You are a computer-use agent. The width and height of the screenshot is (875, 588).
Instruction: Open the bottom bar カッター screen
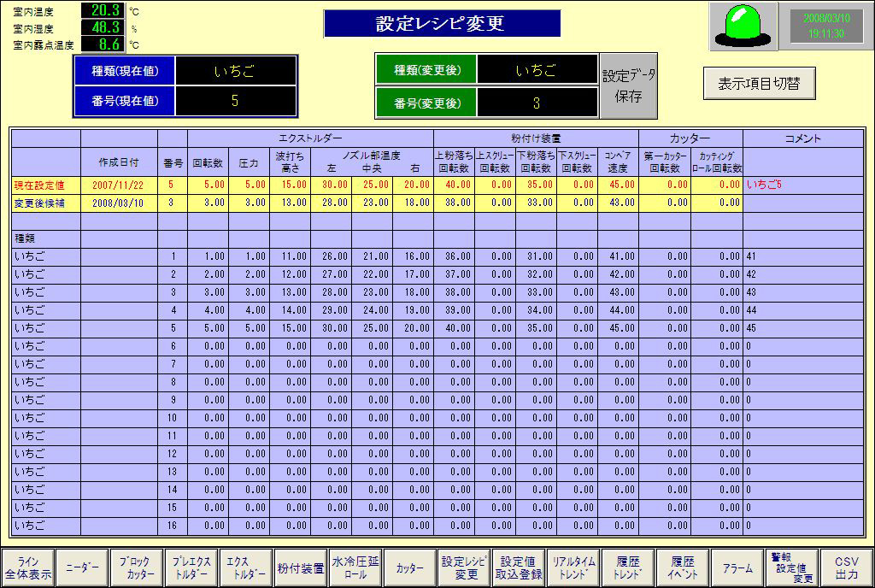coord(410,568)
